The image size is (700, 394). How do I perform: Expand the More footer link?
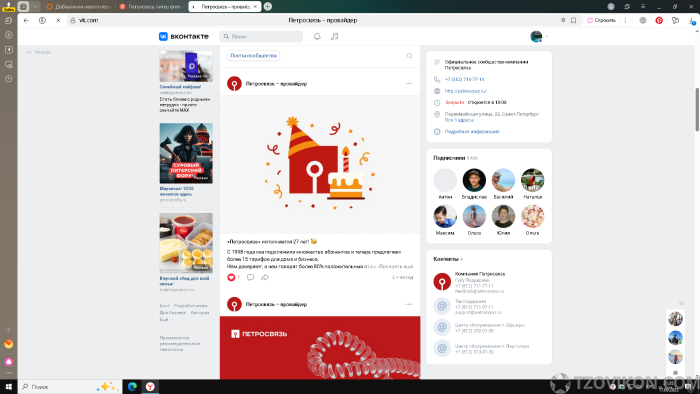click(166, 319)
